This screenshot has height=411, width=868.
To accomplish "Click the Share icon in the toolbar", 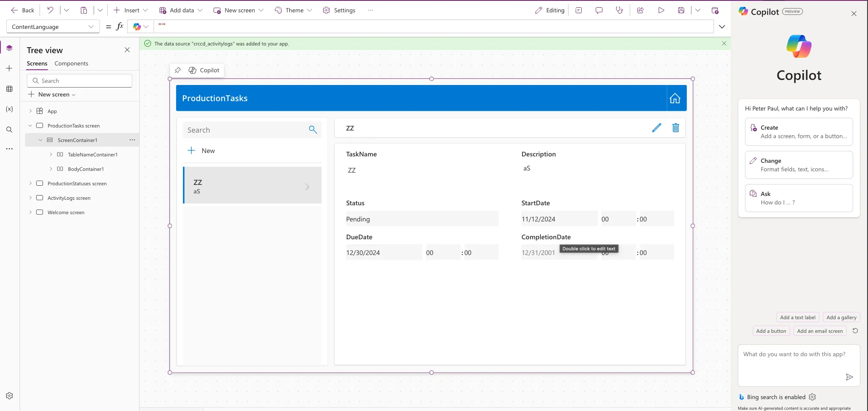I will click(x=640, y=10).
